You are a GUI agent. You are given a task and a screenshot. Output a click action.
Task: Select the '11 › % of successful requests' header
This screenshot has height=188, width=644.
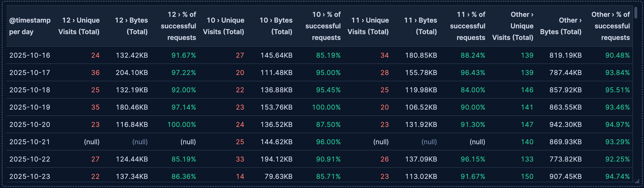467,26
